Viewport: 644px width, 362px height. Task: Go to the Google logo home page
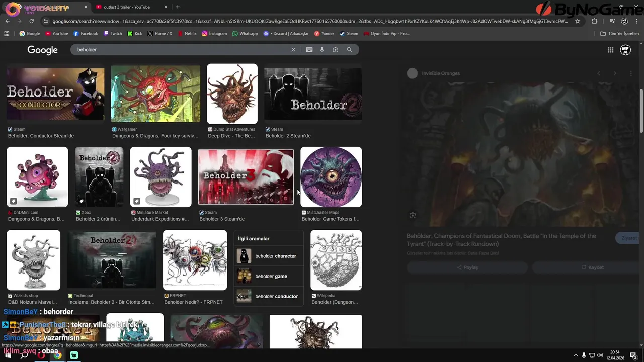coord(42,50)
